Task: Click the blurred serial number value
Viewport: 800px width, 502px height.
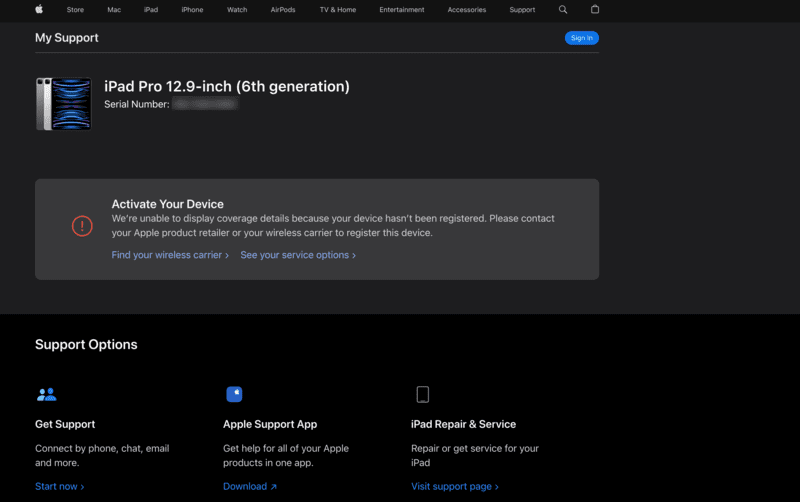Action: coord(205,104)
